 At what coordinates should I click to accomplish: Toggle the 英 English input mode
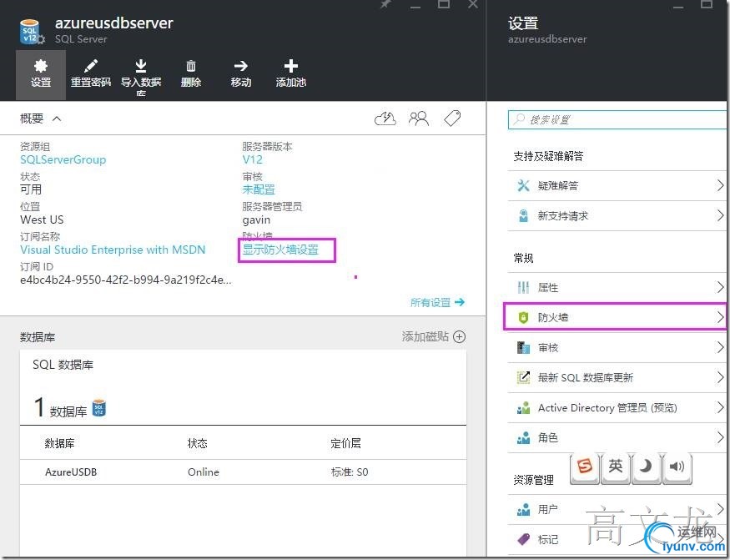(x=615, y=466)
